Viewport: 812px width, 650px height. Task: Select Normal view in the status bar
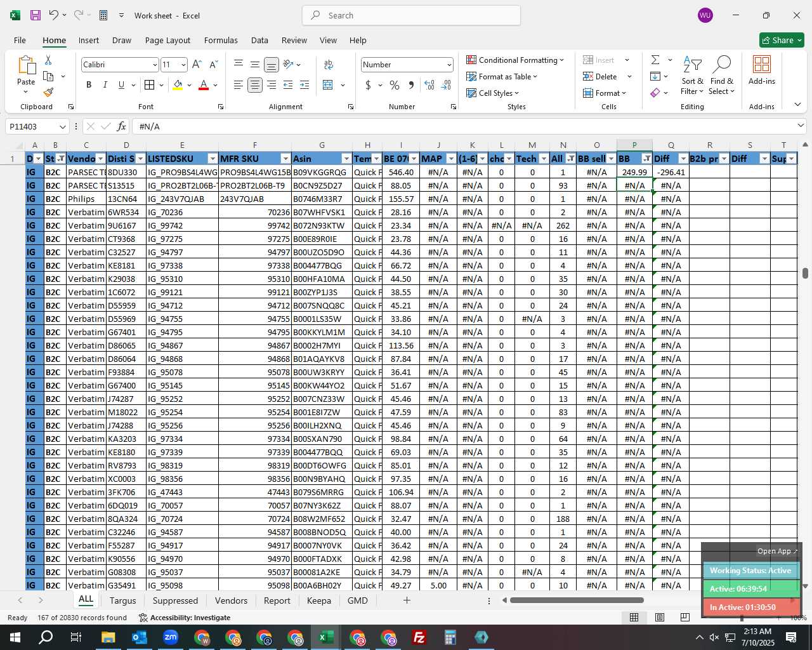click(634, 617)
